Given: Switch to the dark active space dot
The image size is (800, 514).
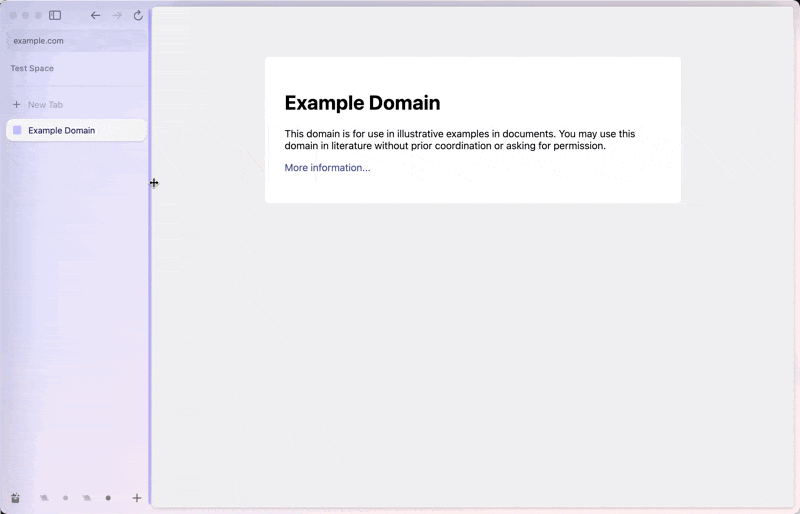Looking at the screenshot, I should [x=108, y=498].
